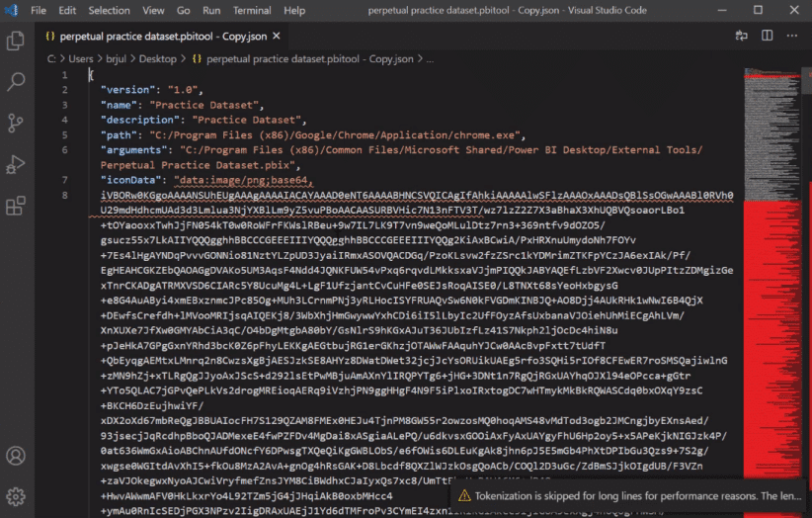Open the Edit menu
Viewport: 812px width, 518px height.
(67, 10)
